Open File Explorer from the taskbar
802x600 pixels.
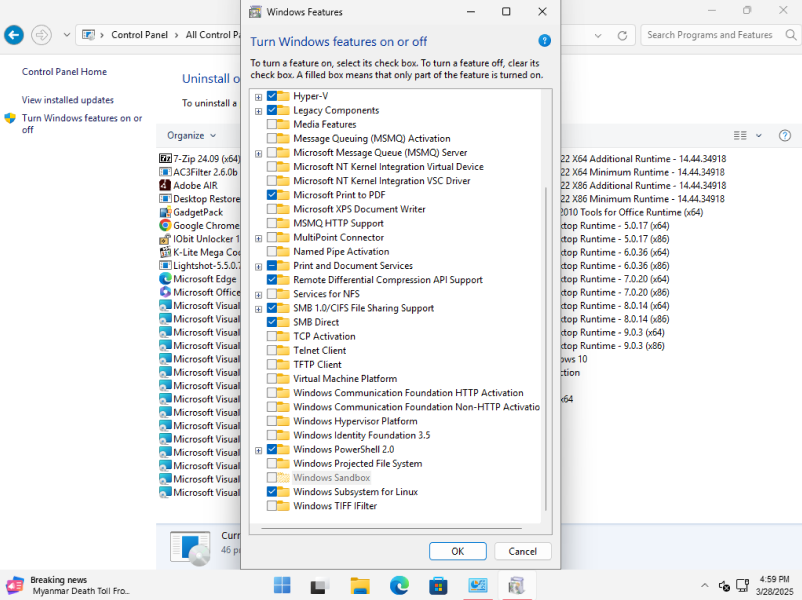(x=360, y=585)
